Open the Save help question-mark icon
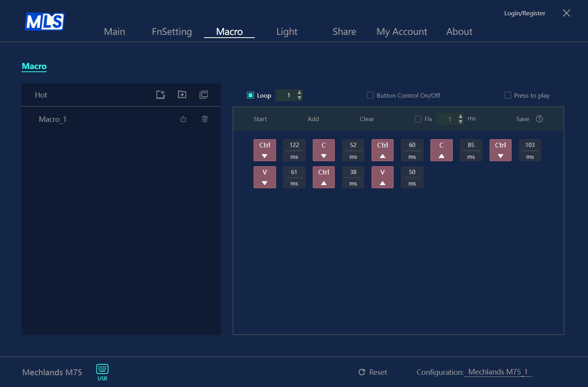The width and height of the screenshot is (588, 387). [x=539, y=119]
